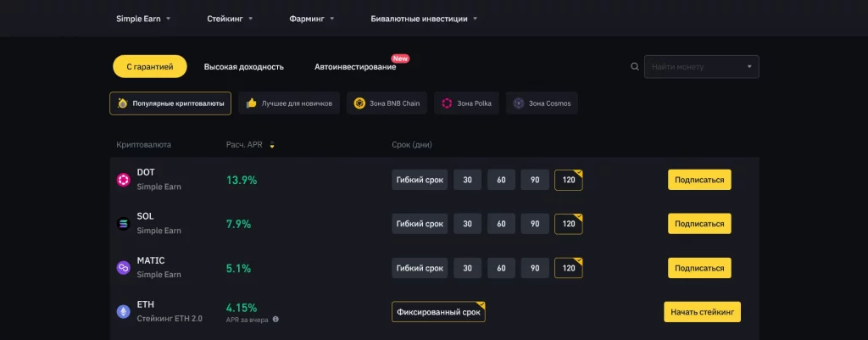Expand the Бивалютные инвестиции menu

[x=424, y=19]
